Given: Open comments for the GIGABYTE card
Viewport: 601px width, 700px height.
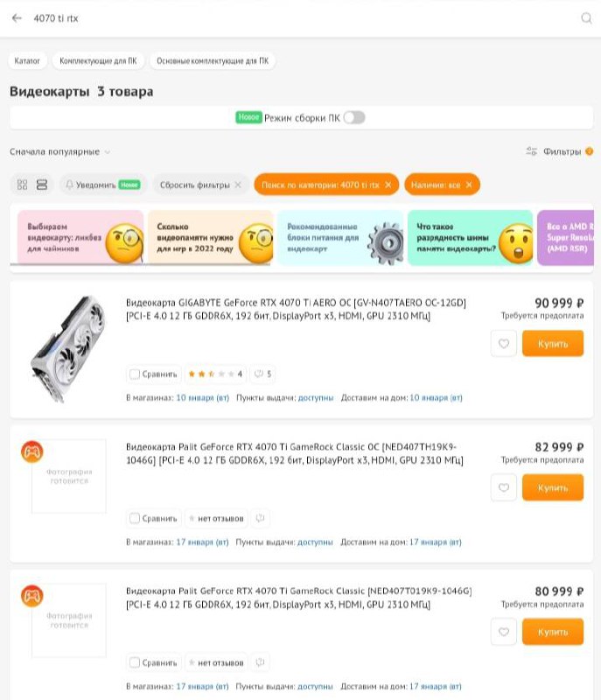Looking at the screenshot, I should [262, 374].
